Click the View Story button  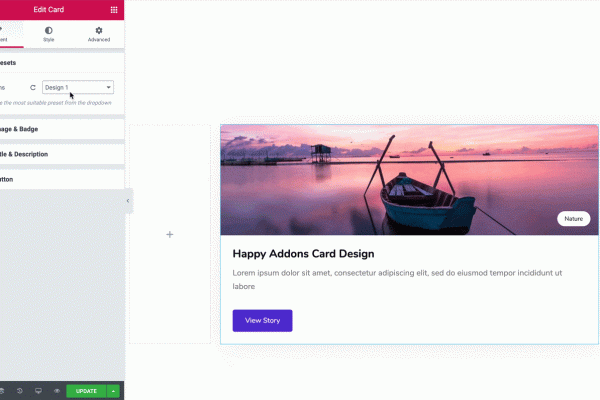262,321
